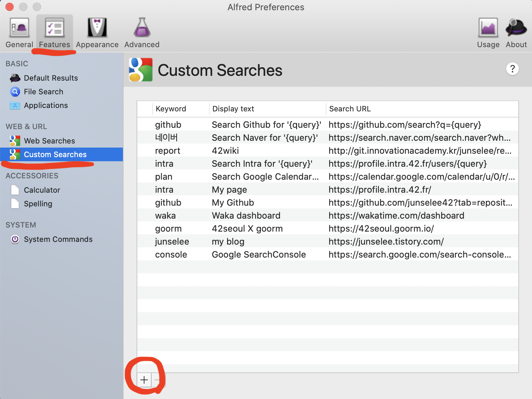Switch to the Features tab
Image resolution: width=532 pixels, height=399 pixels.
[x=55, y=33]
